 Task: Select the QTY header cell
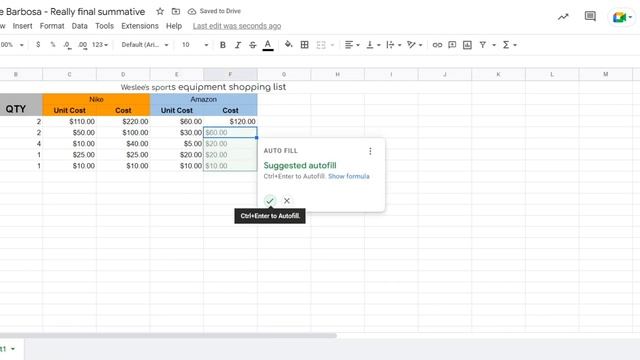coord(21,105)
